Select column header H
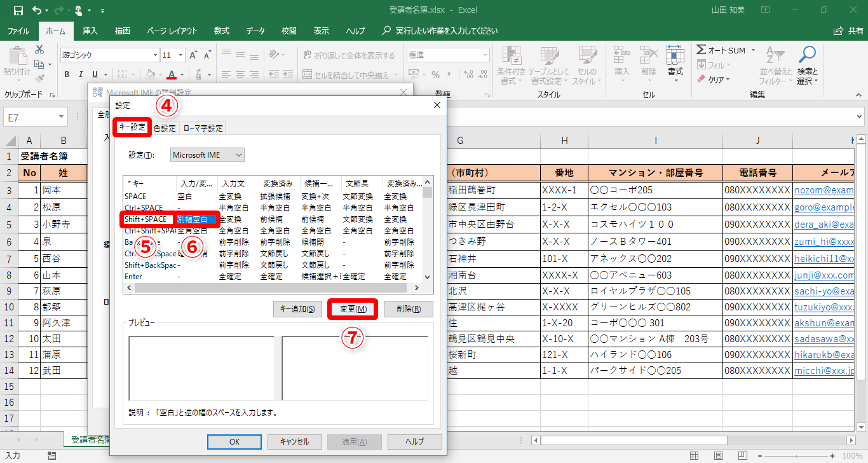This screenshot has width=868, height=463. click(x=564, y=141)
